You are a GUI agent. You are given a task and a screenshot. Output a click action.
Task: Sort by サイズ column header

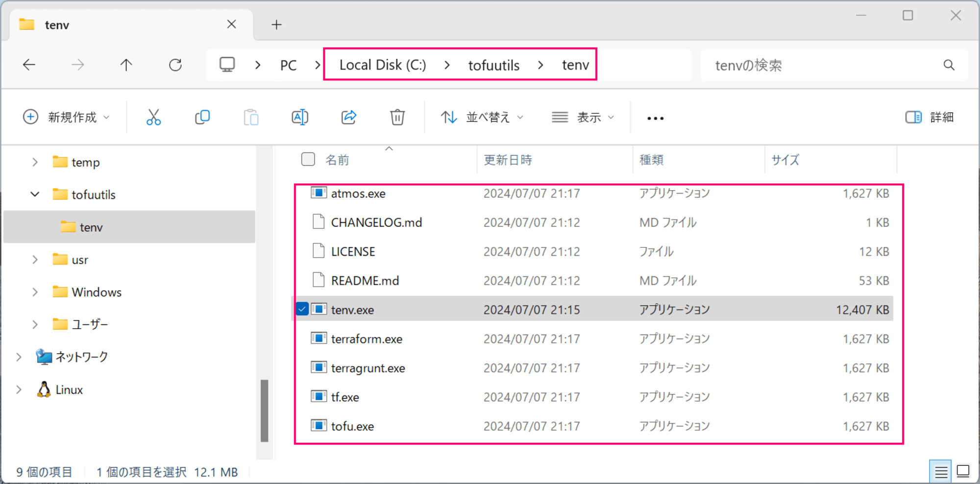(x=785, y=160)
